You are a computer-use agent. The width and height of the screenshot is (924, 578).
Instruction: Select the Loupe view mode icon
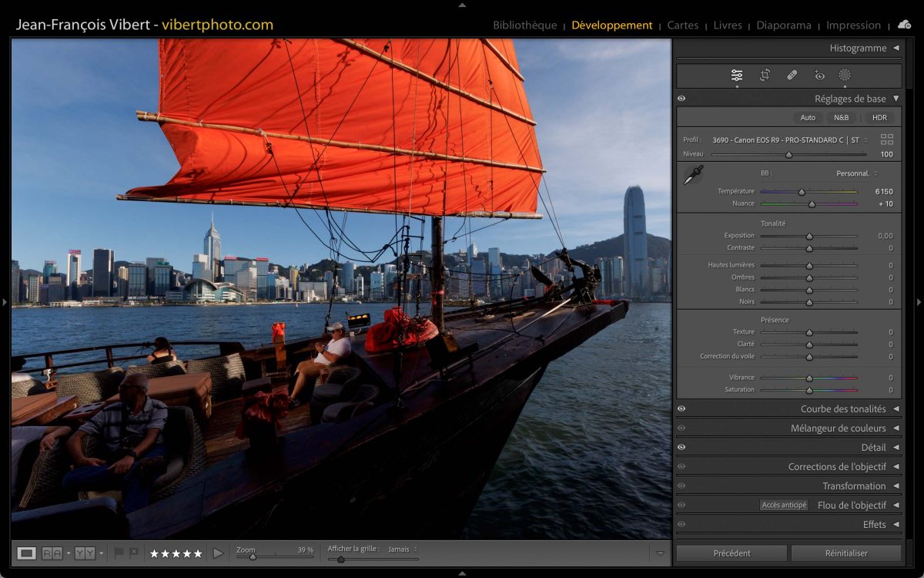point(27,553)
